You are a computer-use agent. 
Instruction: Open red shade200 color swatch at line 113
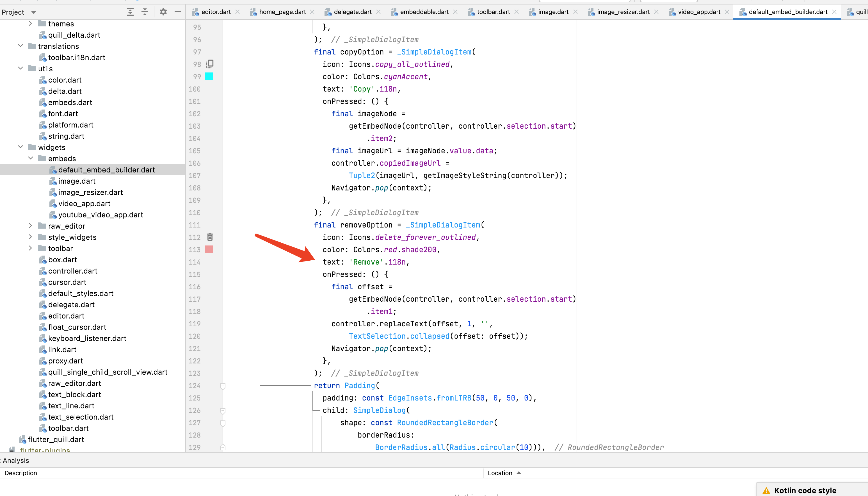pos(209,250)
